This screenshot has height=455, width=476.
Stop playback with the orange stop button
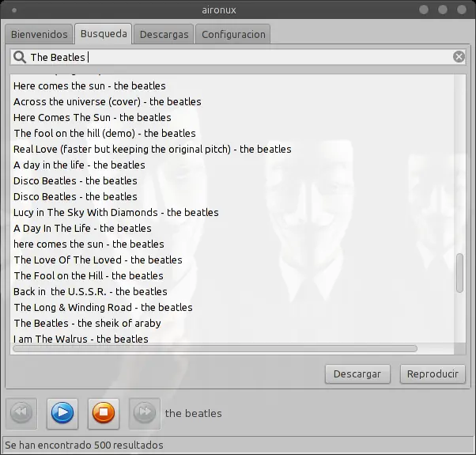point(104,413)
